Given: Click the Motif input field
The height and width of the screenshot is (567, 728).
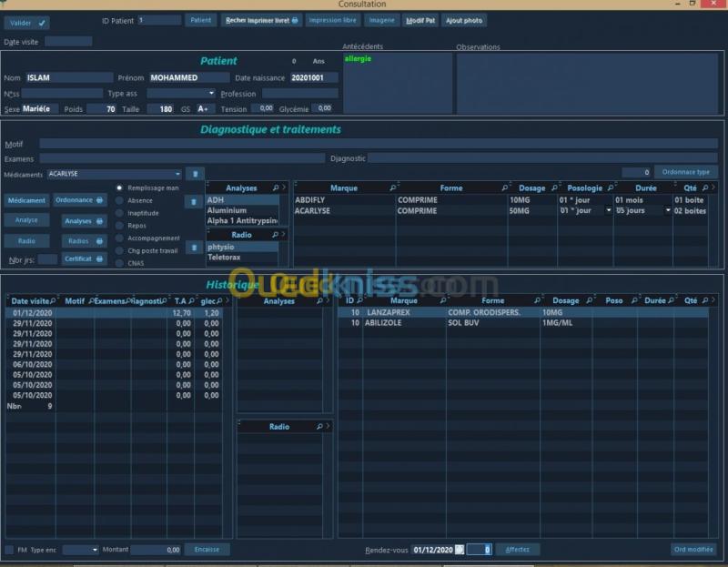Looking at the screenshot, I should [x=379, y=144].
